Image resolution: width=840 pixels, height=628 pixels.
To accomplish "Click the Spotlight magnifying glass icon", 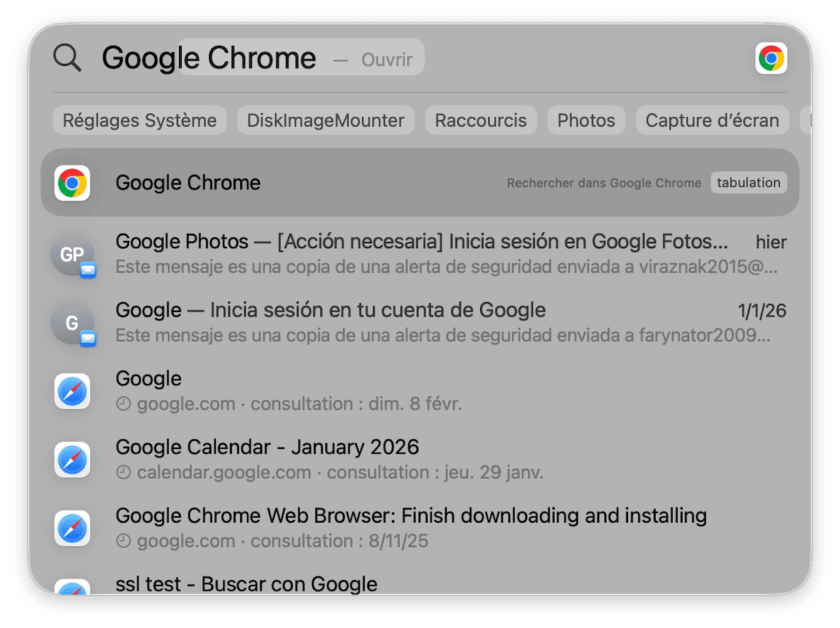I will pos(67,58).
